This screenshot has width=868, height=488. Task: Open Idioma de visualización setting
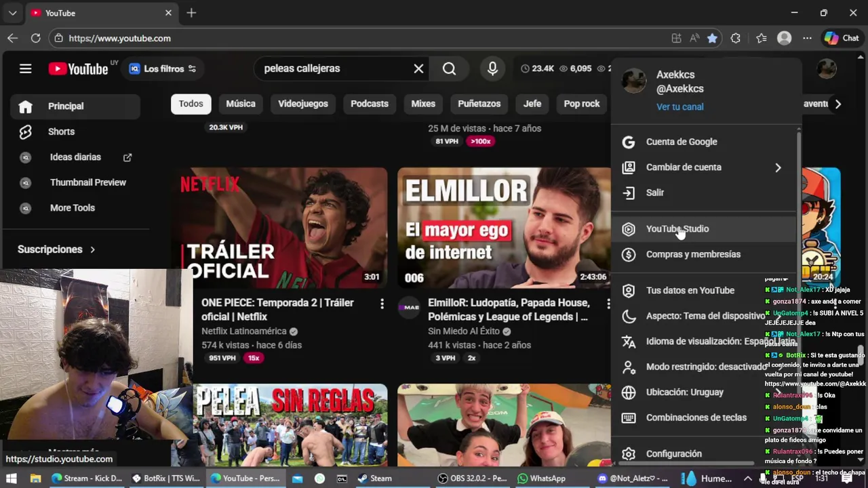(x=703, y=342)
